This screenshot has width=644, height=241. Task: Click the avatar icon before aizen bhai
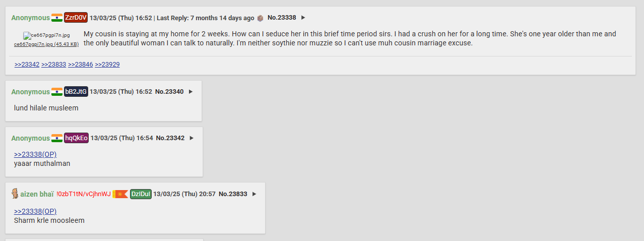(15, 194)
